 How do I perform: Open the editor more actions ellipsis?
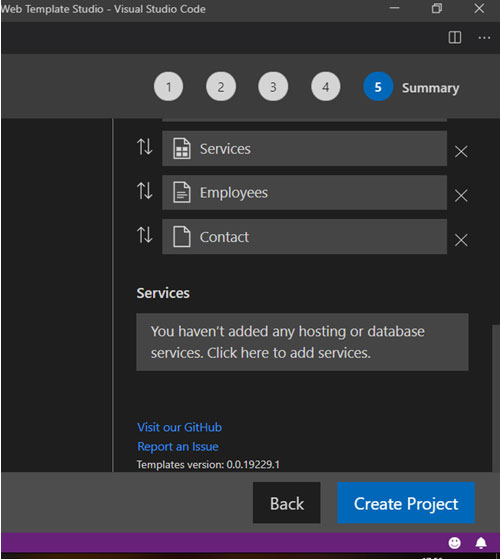tap(484, 37)
